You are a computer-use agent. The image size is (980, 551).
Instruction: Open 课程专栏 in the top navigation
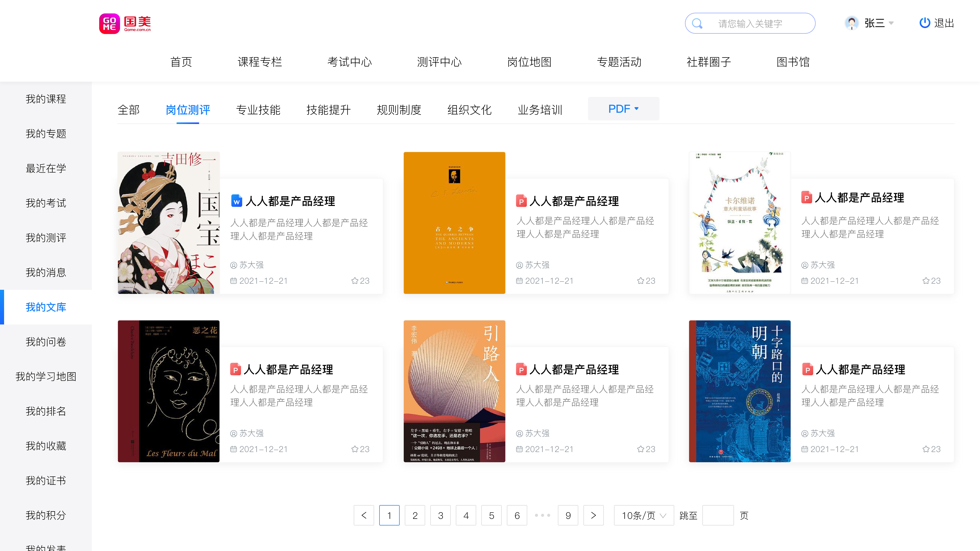(x=260, y=62)
